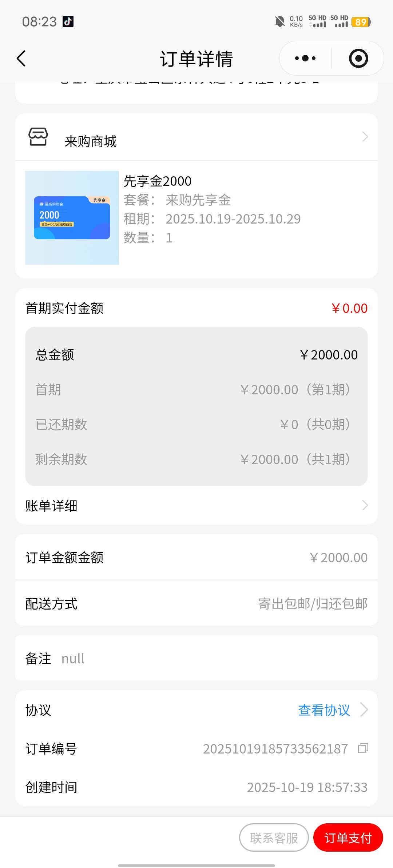Screen dimensions: 393x868
Task: Copy the order number with copy icon
Action: [x=363, y=748]
